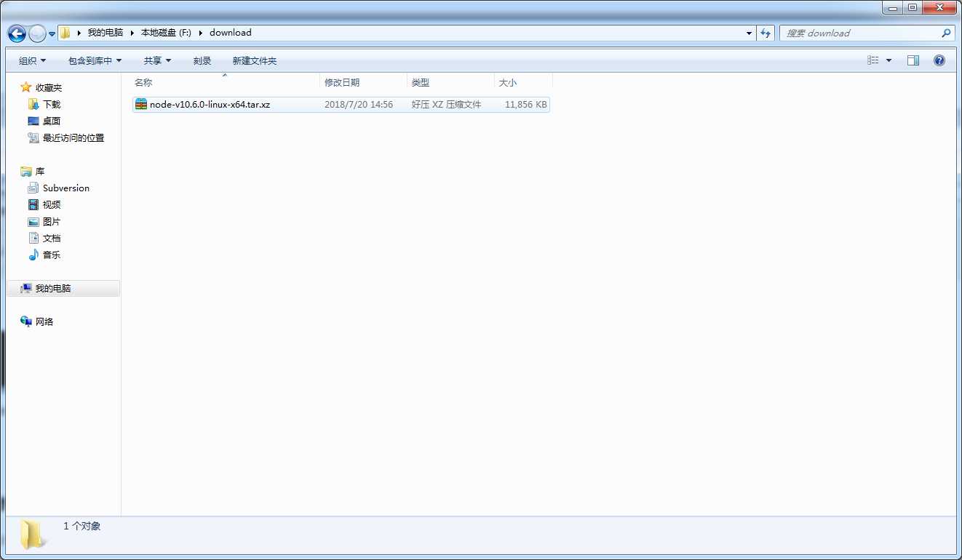The width and height of the screenshot is (962, 560).
Task: Refresh the folder with the refresh button
Action: point(766,33)
